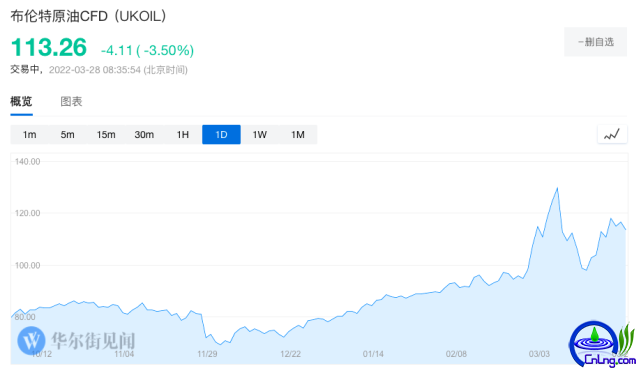
Task: Click the 140.00 y-axis label
Action: [x=27, y=162]
